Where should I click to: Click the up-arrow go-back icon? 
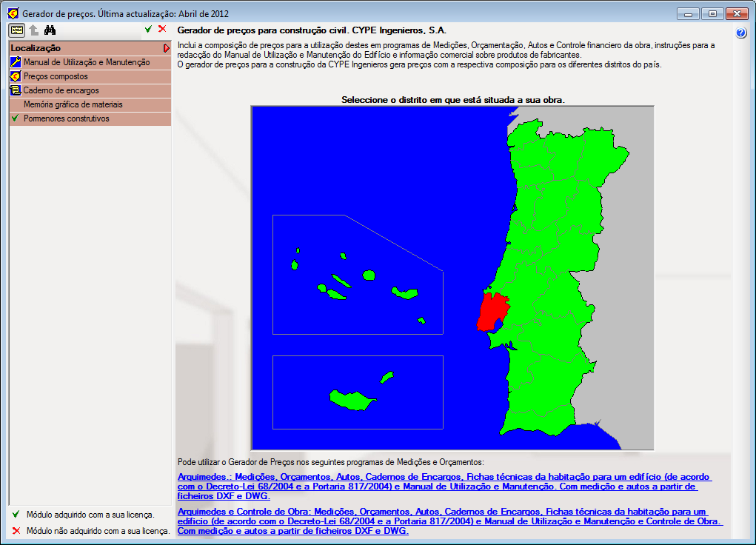tap(34, 30)
